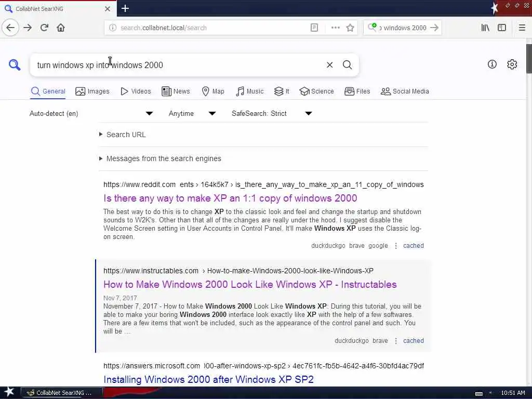
Task: Open the browser hamburger menu
Action: [522, 28]
